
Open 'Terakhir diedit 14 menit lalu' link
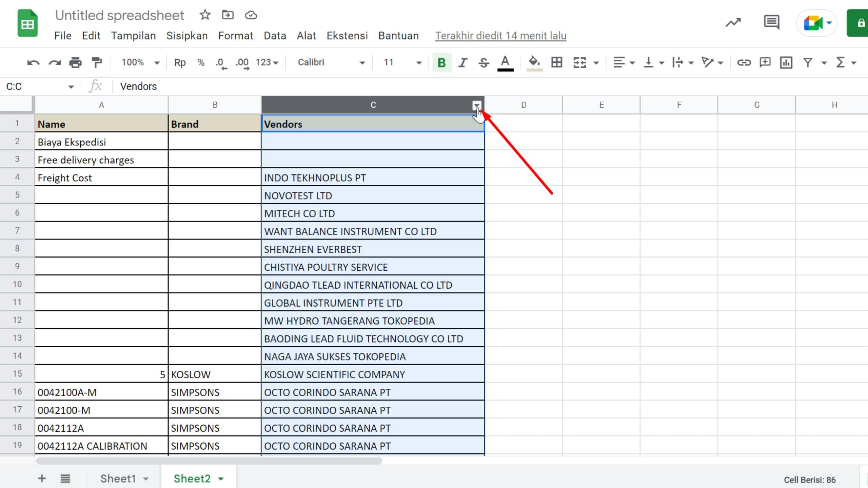[501, 36]
